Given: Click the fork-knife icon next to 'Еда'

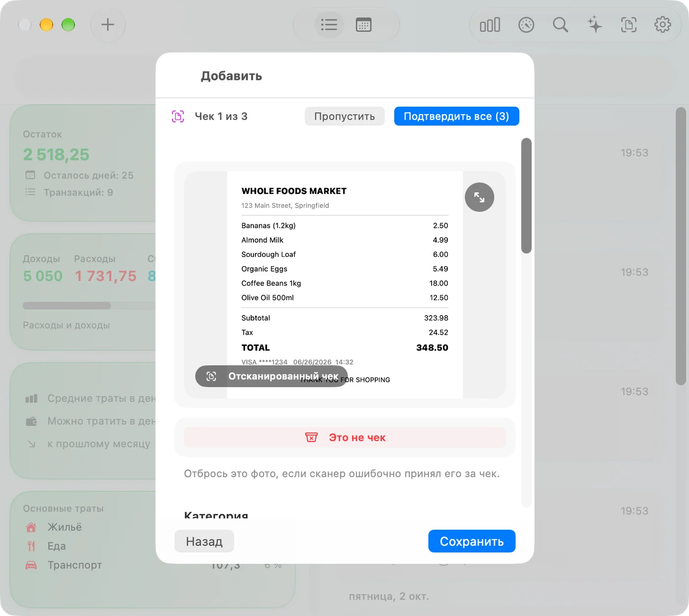Looking at the screenshot, I should click(x=31, y=546).
